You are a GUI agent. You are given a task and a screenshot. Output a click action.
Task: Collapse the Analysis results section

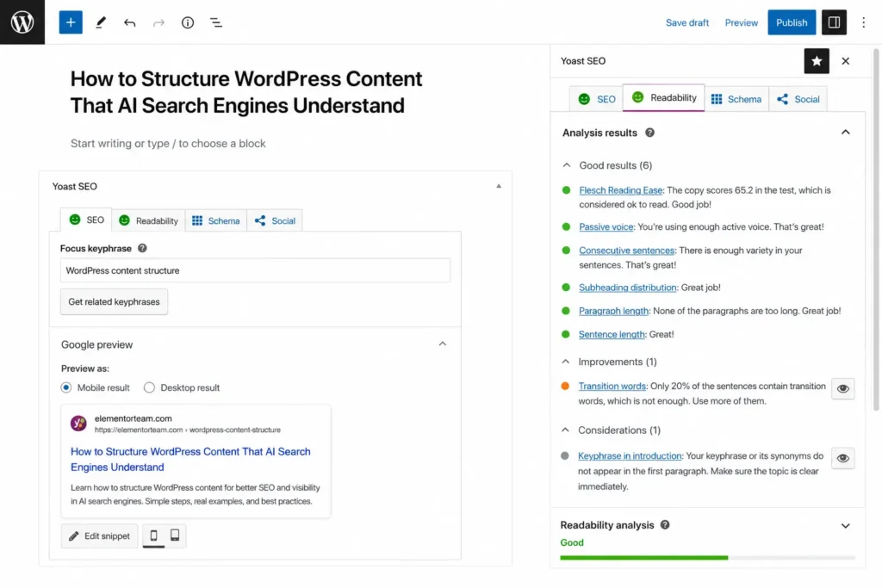pos(845,132)
